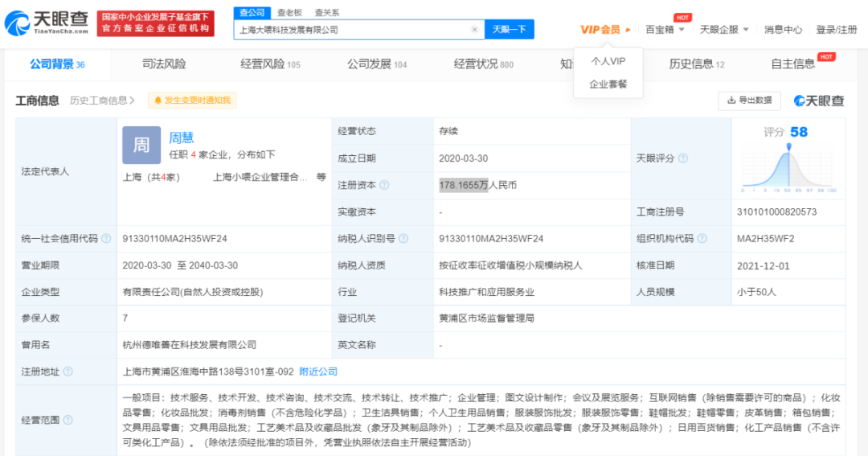868x456 pixels.
Task: Open 消息中心
Action: [783, 30]
